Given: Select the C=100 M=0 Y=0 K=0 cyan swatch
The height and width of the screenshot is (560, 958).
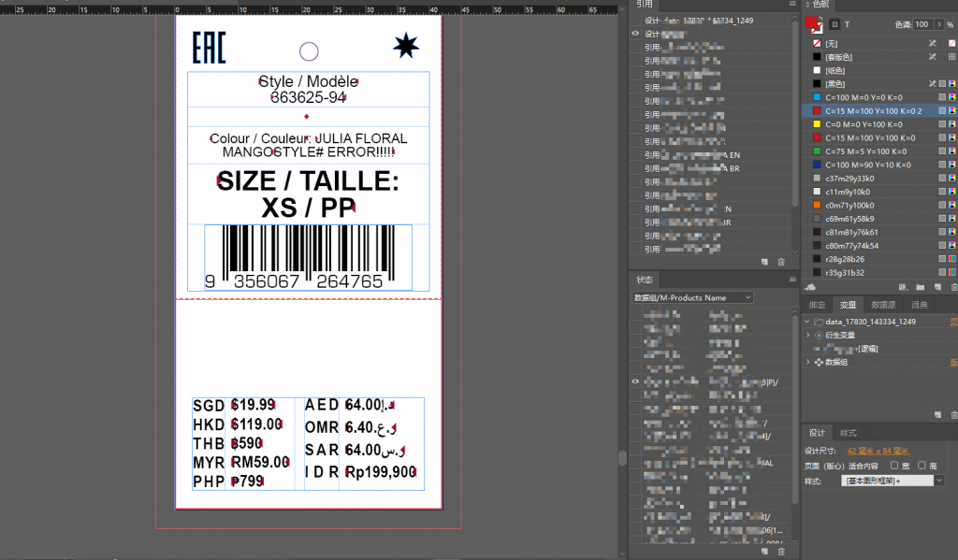Looking at the screenshot, I should click(878, 97).
